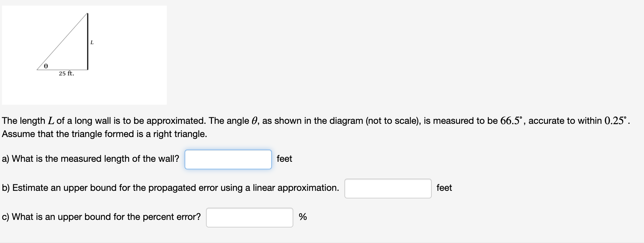Screen dimensions: 644x243
Task: Click the L label beside the wall
Action: pos(92,43)
